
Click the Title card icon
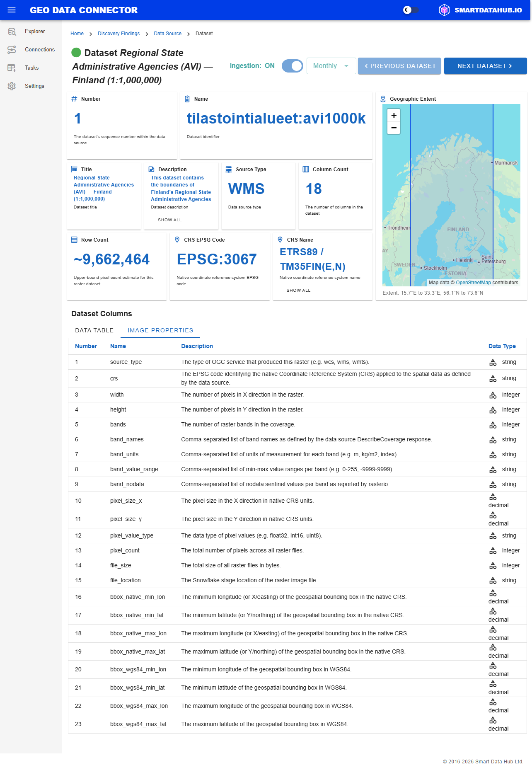click(74, 169)
